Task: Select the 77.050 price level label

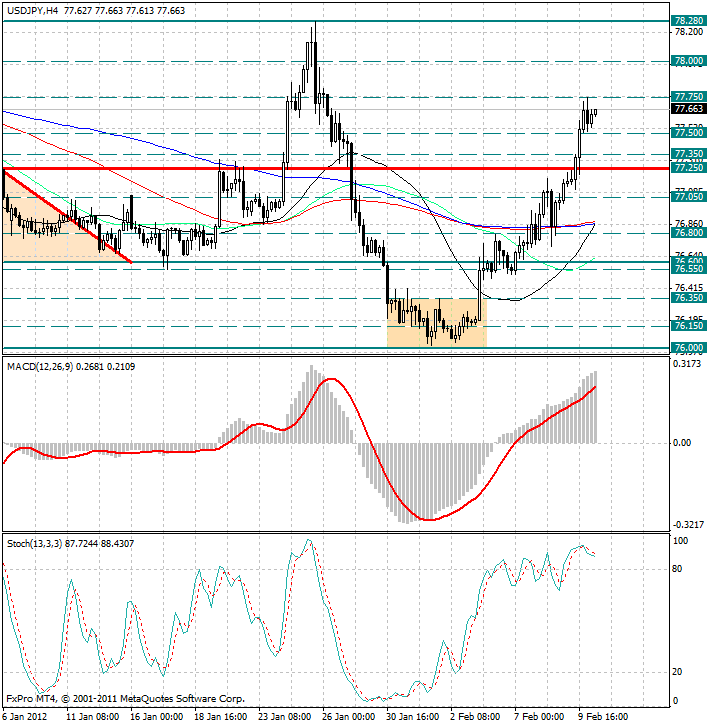Action: [689, 197]
